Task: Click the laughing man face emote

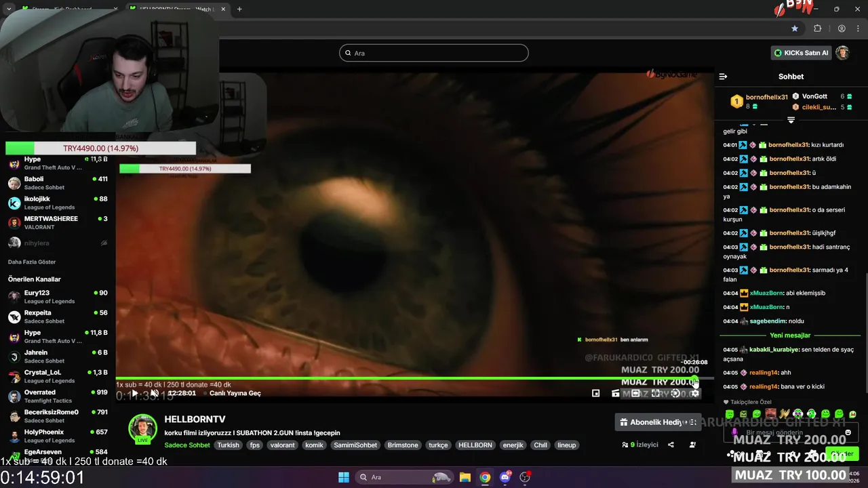Action: click(x=770, y=413)
